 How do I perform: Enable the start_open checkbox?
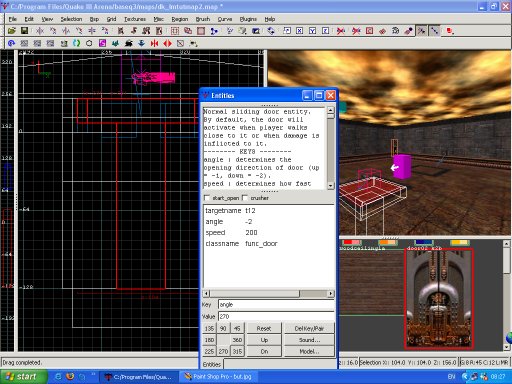[x=207, y=198]
